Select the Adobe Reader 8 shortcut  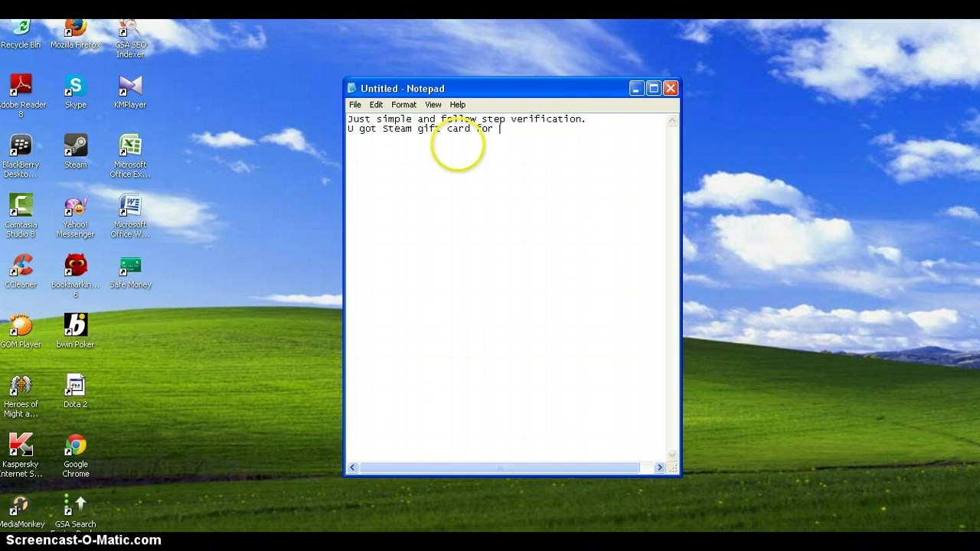(x=21, y=96)
